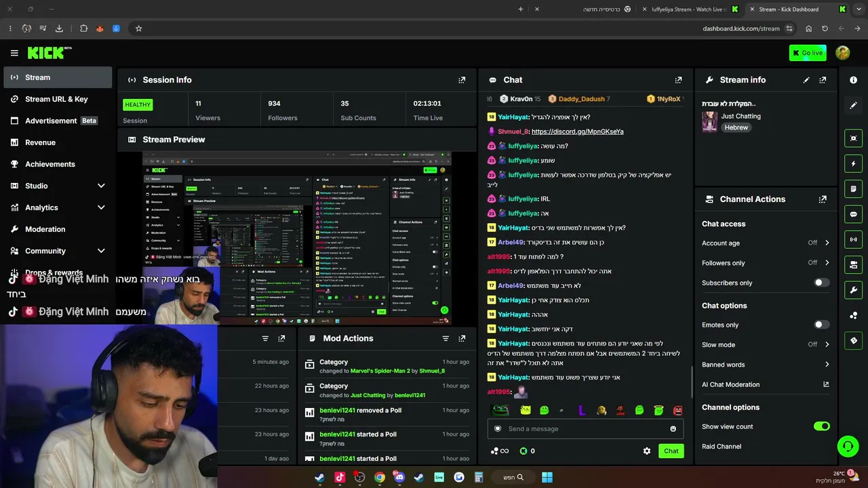The image size is (868, 488).
Task: Toggle the stream info wrench widget icon in right sidebar
Action: [x=853, y=290]
